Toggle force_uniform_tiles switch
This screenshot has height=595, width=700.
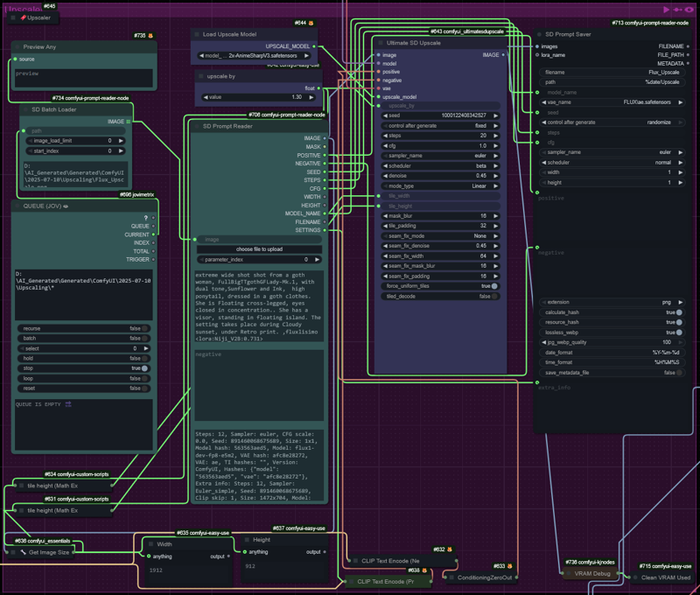pos(494,286)
